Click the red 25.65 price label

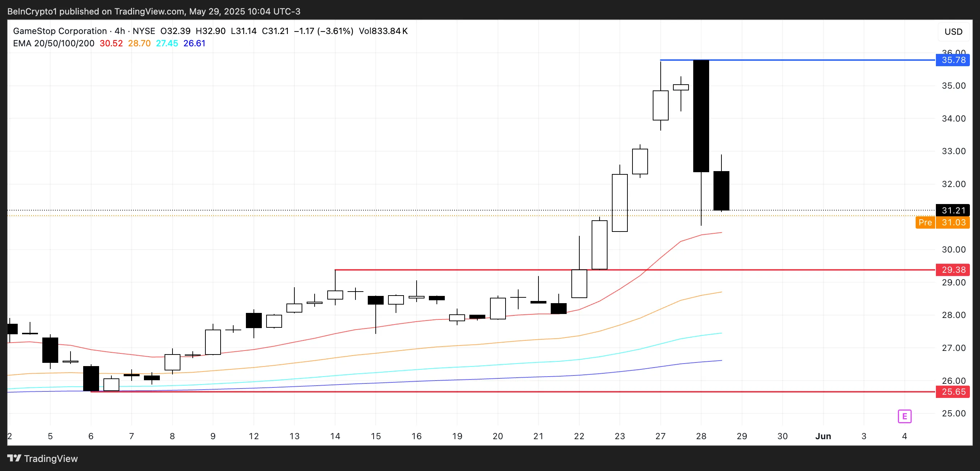point(953,391)
